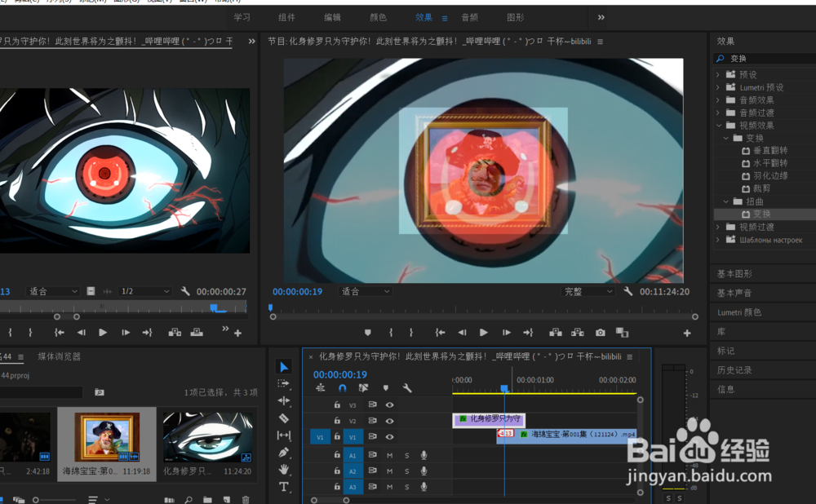This screenshot has width=816, height=504.
Task: Choose the Ripple Edit tool
Action: coord(284,400)
